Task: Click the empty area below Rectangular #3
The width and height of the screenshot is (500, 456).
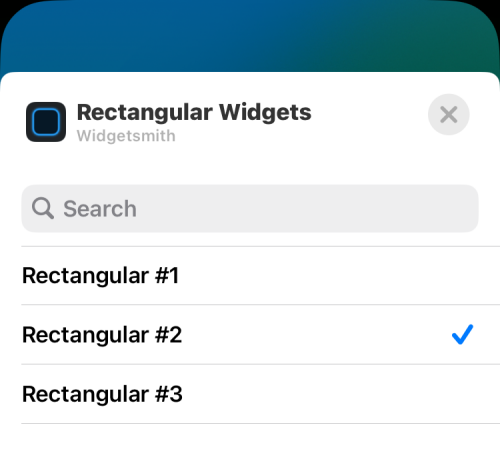Action: (250, 440)
